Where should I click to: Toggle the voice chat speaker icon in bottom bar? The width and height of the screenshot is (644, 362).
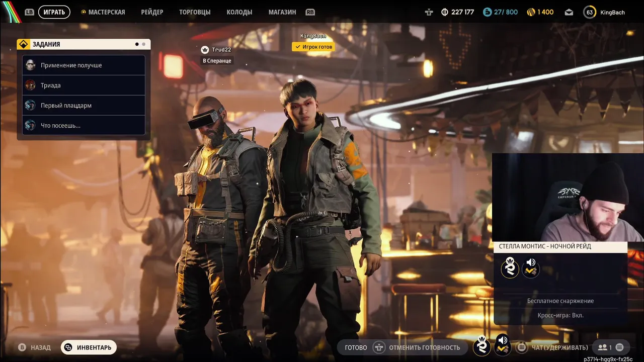tap(502, 344)
